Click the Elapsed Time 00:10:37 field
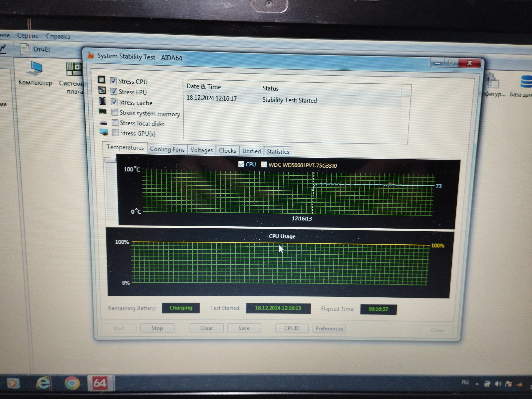 click(x=378, y=309)
